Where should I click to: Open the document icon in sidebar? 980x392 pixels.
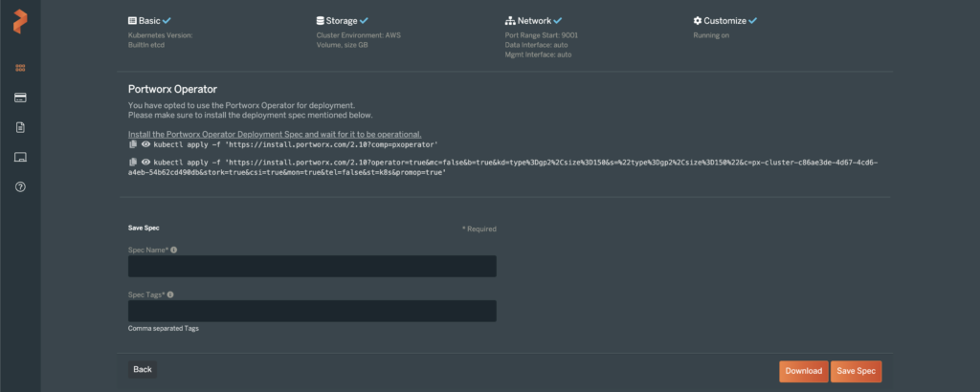click(20, 127)
